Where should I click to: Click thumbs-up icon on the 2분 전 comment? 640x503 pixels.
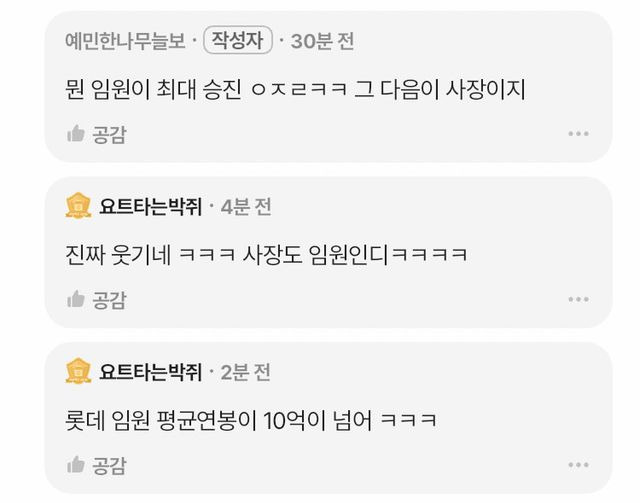pyautogui.click(x=76, y=465)
